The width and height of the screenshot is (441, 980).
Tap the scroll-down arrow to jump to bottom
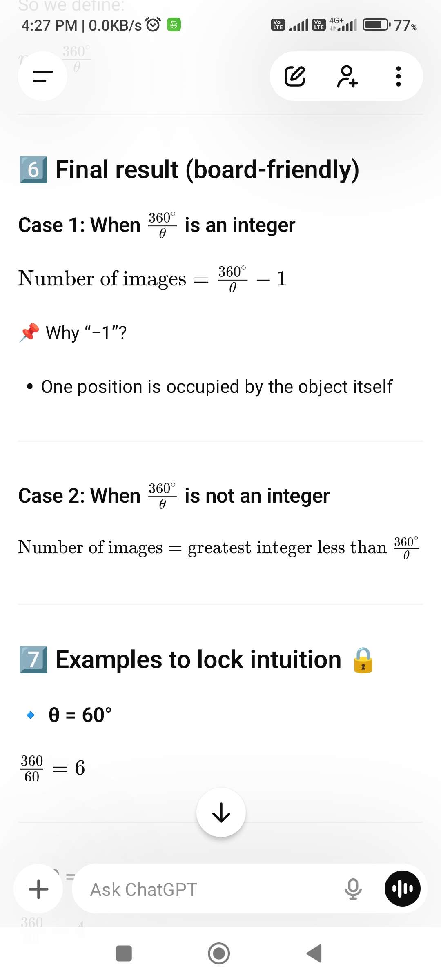[220, 812]
